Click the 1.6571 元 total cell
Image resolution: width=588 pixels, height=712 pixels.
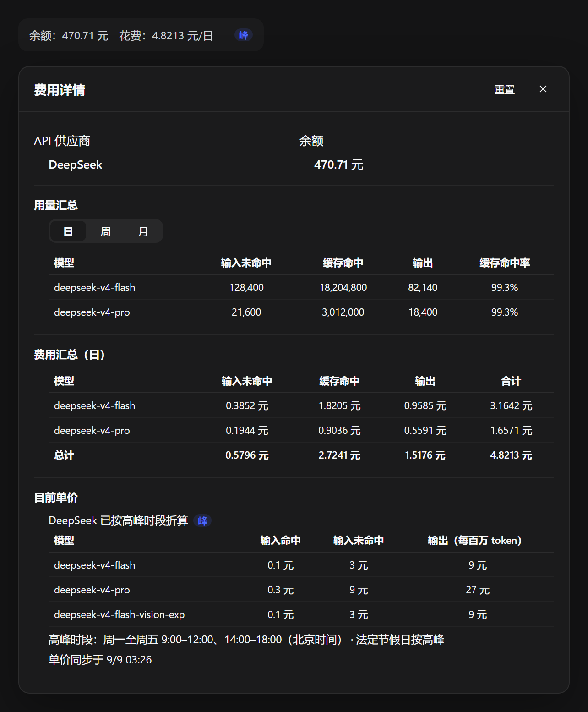tap(511, 431)
